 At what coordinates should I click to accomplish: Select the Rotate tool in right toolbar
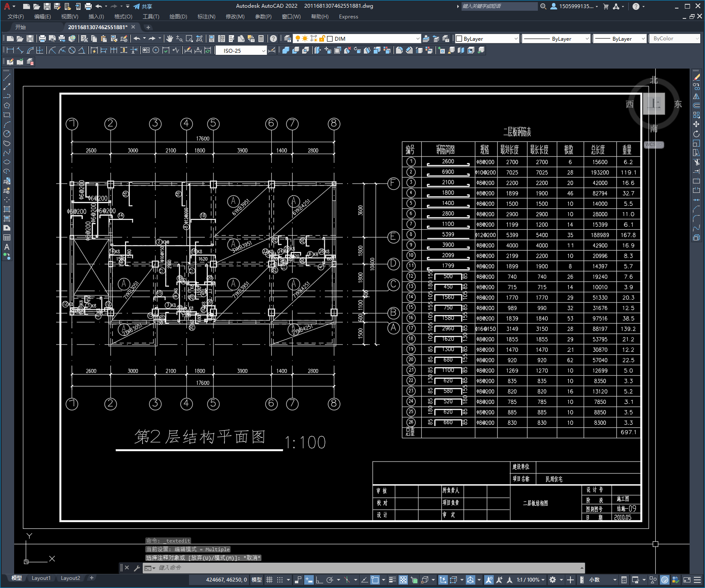pyautogui.click(x=696, y=134)
